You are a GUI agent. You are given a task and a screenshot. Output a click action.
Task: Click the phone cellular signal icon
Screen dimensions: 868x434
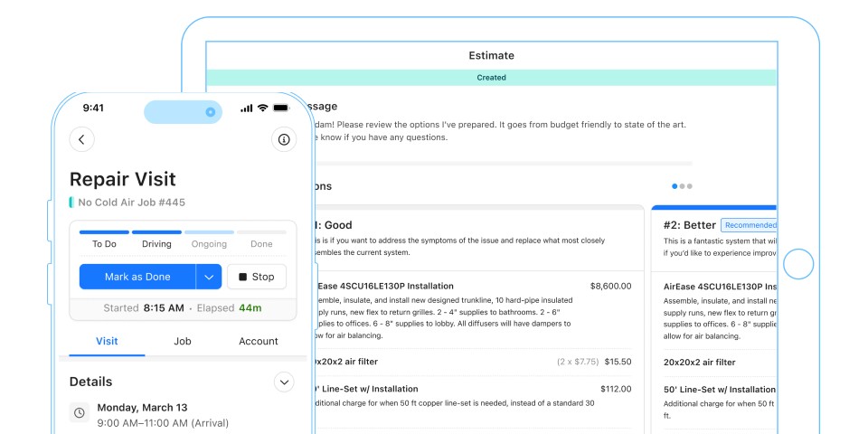click(246, 108)
